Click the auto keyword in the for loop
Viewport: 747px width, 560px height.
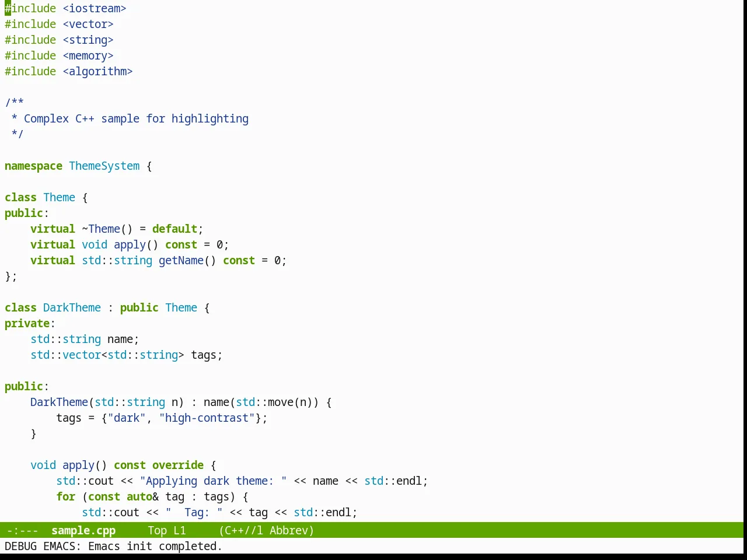(139, 496)
